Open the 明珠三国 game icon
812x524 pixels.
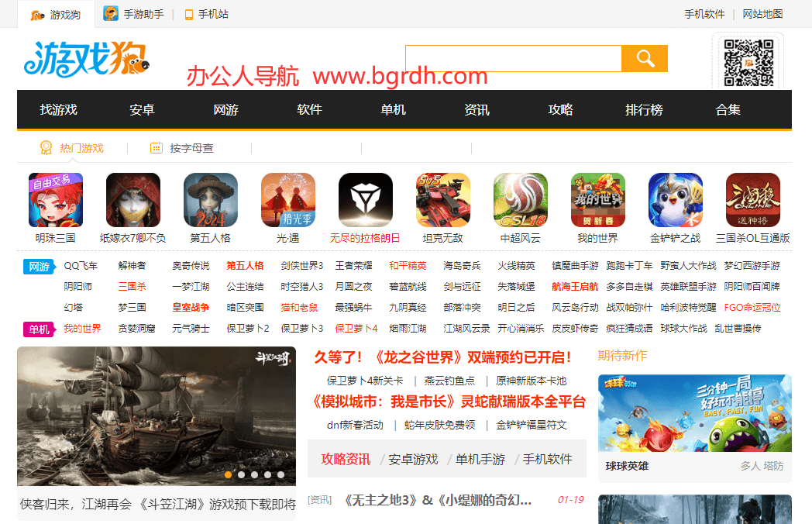(56, 200)
